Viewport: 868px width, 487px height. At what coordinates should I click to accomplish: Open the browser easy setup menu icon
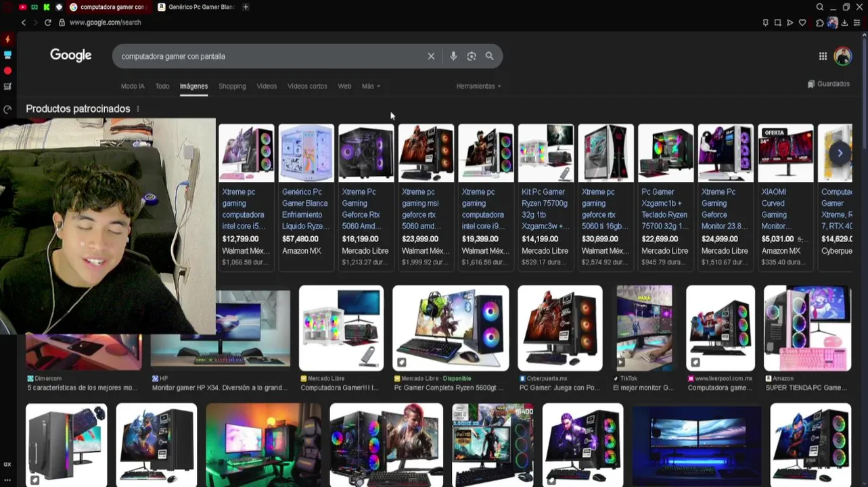[x=856, y=22]
